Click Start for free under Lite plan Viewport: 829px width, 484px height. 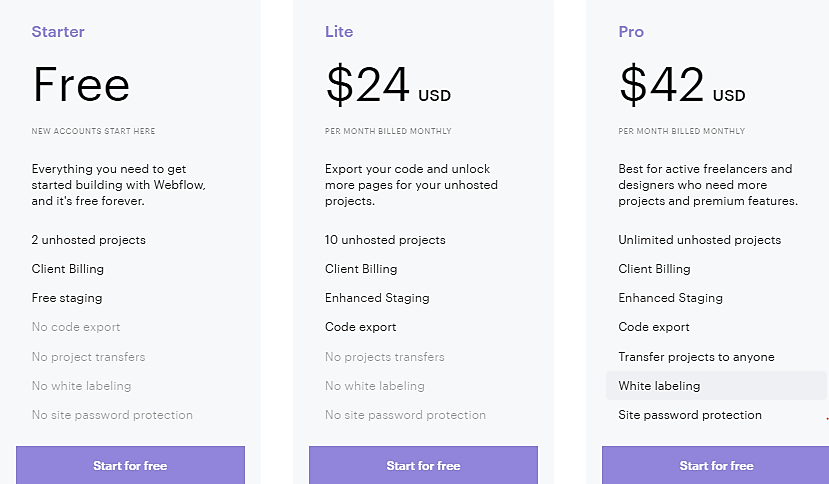pos(423,465)
